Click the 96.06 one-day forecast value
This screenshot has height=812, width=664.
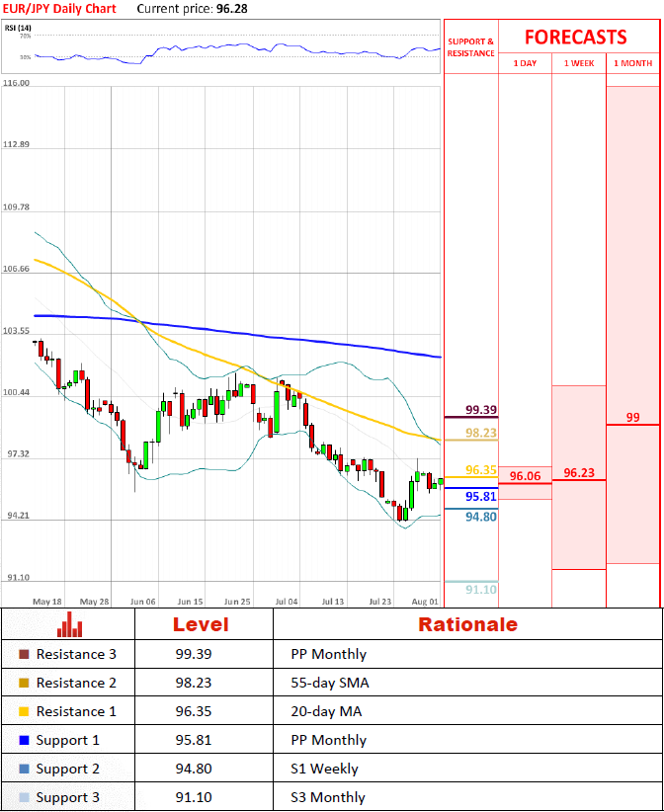point(525,476)
